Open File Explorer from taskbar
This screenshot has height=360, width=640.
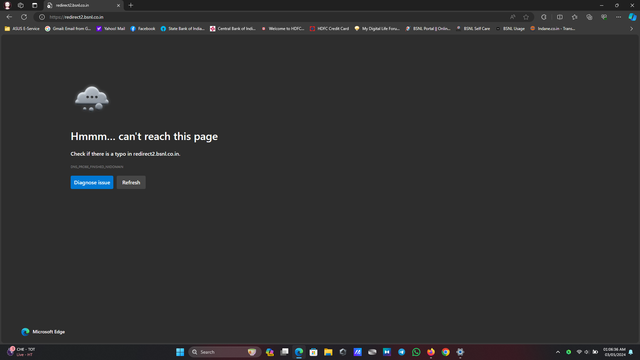328,352
